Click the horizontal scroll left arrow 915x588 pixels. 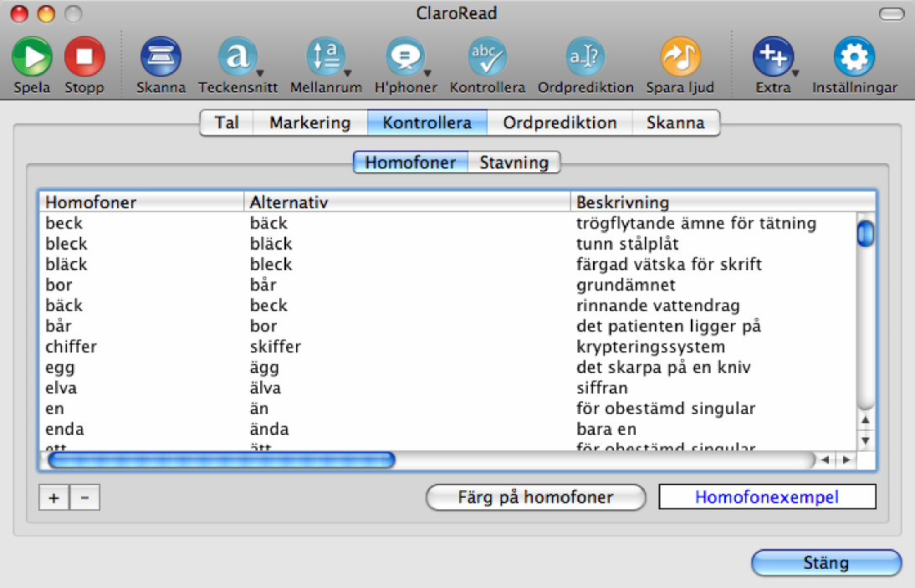tap(826, 460)
